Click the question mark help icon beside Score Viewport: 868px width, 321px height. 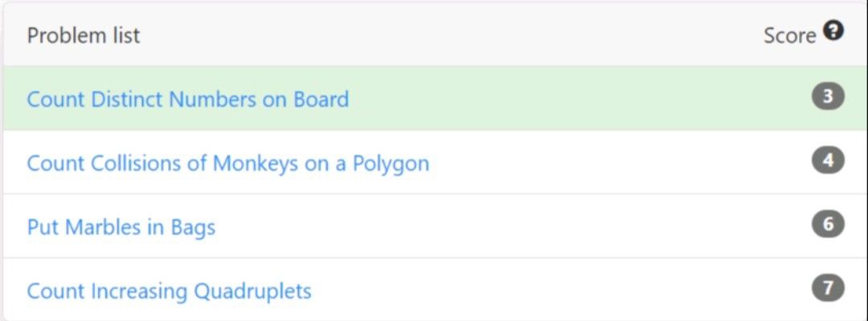tap(833, 31)
